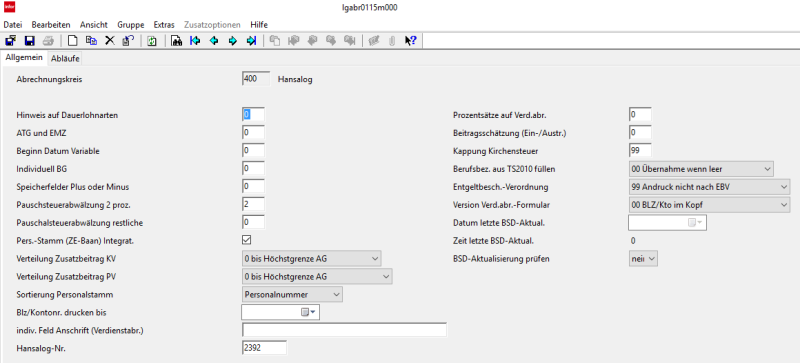This screenshot has width=800, height=363.
Task: Click the Individuell BG field
Action: point(253,168)
